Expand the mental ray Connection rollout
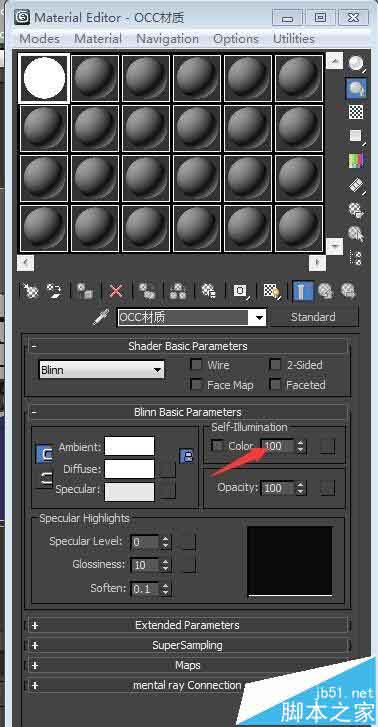The image size is (378, 727). [x=188, y=685]
